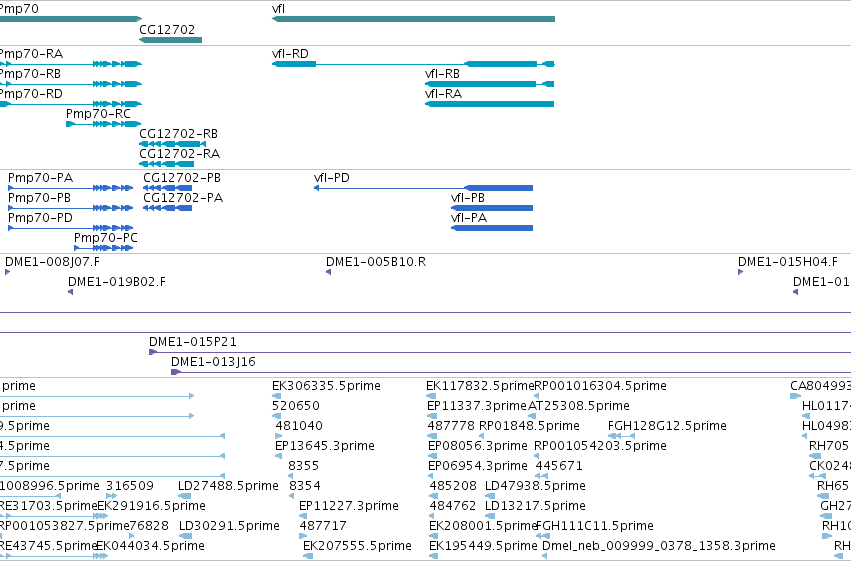This screenshot has height=561, width=851.
Task: Click the RP01848.5prime EST label
Action: coord(529,426)
